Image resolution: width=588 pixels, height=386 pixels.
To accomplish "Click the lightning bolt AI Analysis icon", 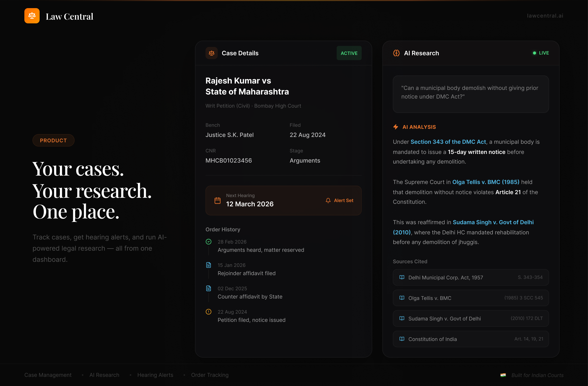I will click(x=396, y=127).
